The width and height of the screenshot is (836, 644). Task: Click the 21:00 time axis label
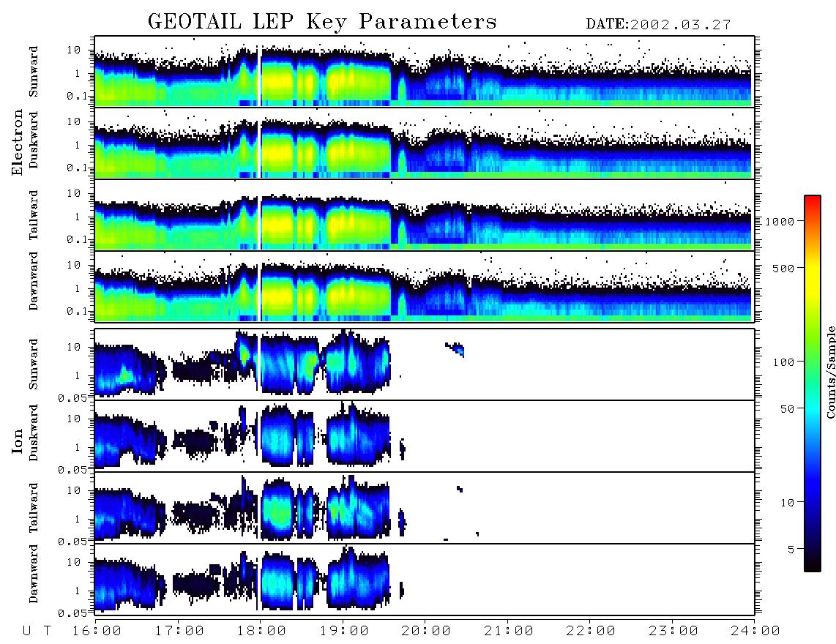point(509,632)
